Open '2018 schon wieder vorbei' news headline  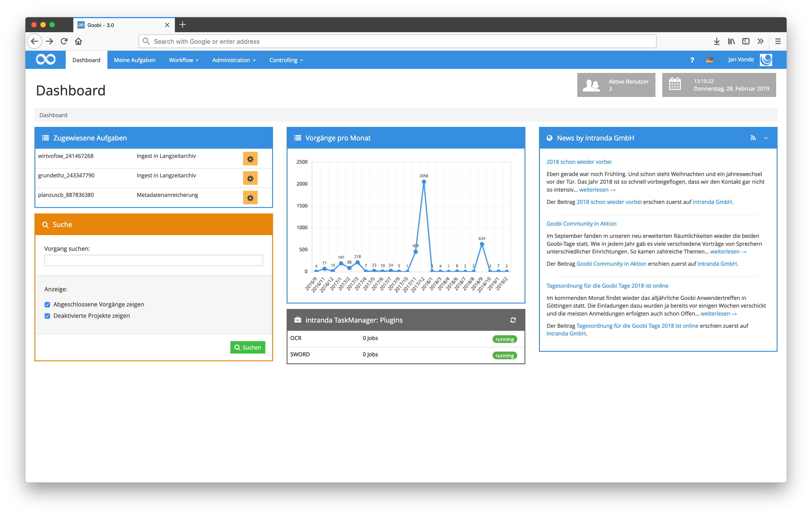[579, 162]
